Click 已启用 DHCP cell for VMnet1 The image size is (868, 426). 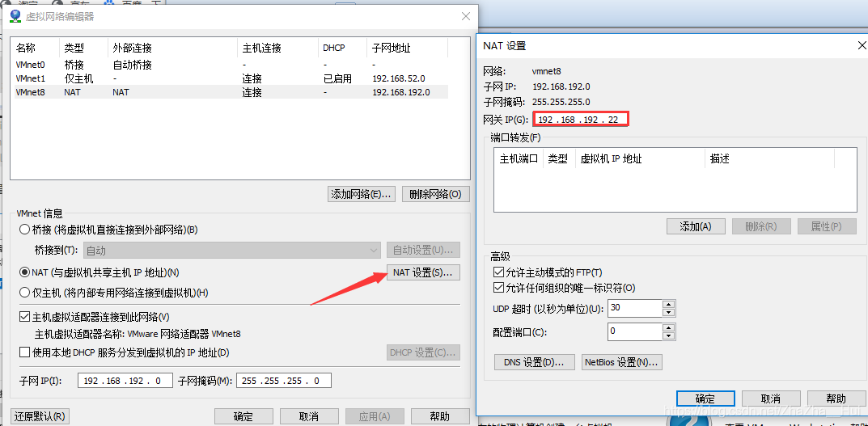pos(337,78)
